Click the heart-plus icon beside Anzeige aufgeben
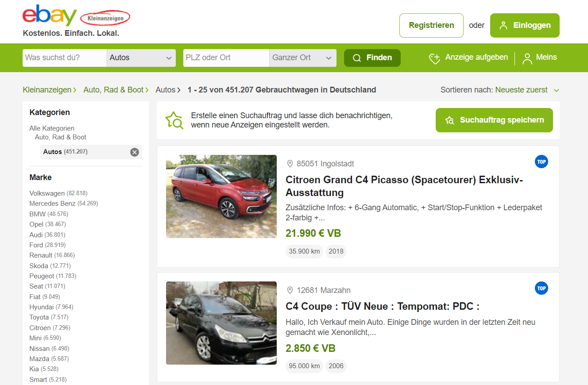588x385 pixels. click(434, 58)
